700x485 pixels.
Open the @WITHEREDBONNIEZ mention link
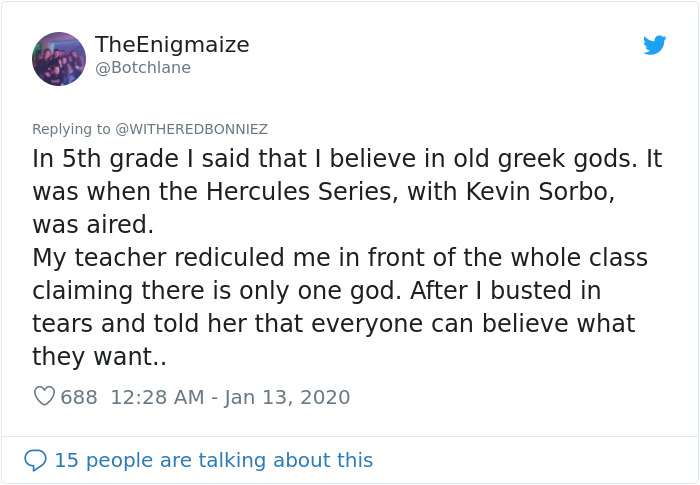tap(191, 129)
